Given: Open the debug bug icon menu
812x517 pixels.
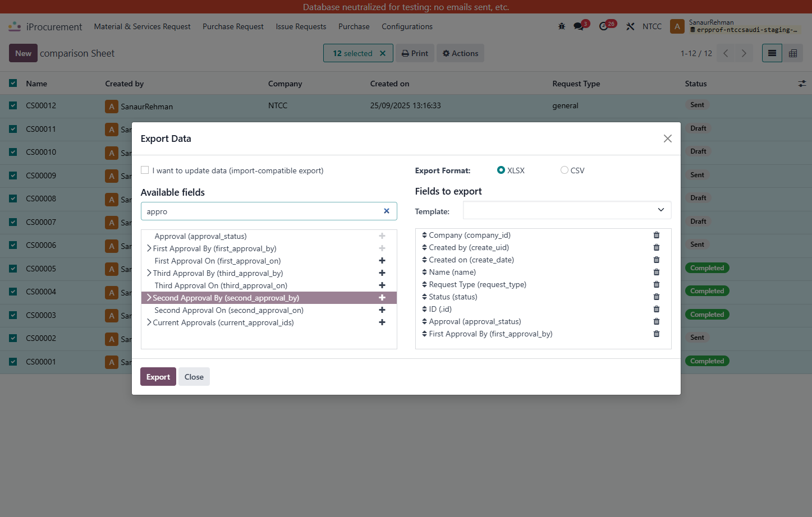Looking at the screenshot, I should coord(562,26).
